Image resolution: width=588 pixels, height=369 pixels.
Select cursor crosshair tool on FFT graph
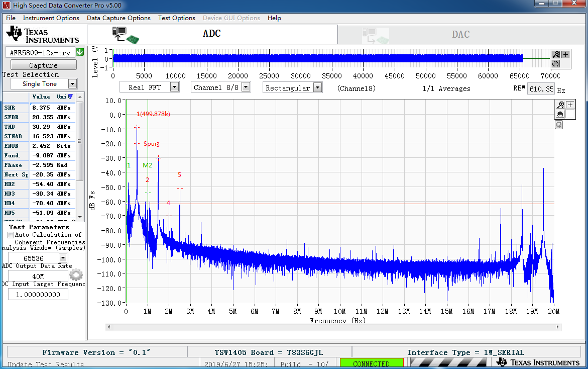tap(570, 105)
